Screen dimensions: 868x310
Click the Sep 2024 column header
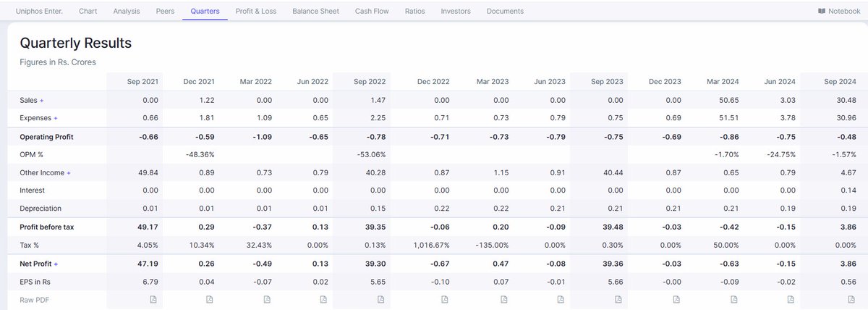pos(840,82)
